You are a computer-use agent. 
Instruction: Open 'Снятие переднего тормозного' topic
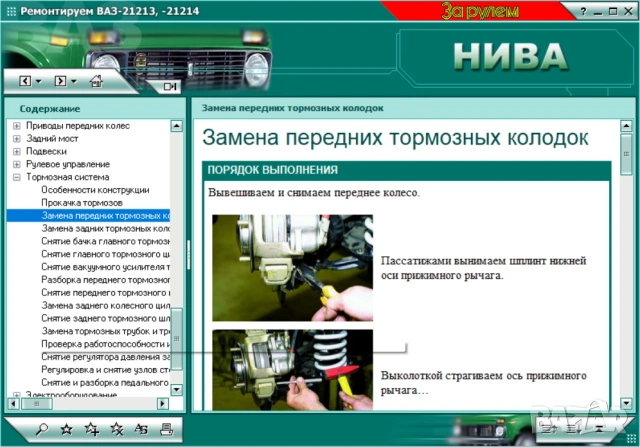105,292
